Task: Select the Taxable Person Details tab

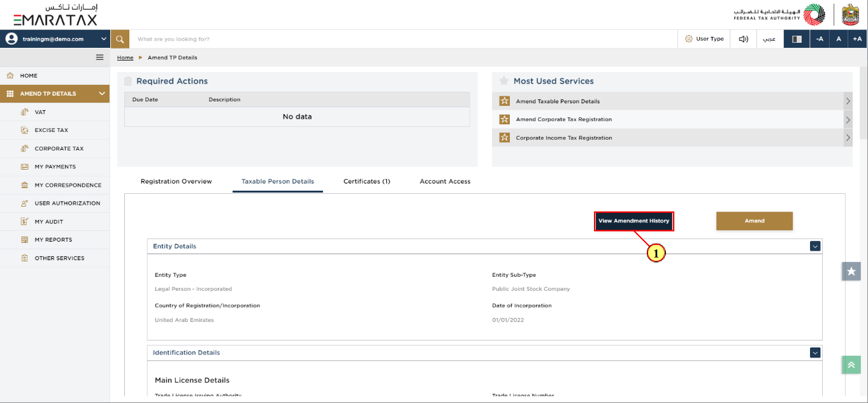Action: pos(278,182)
